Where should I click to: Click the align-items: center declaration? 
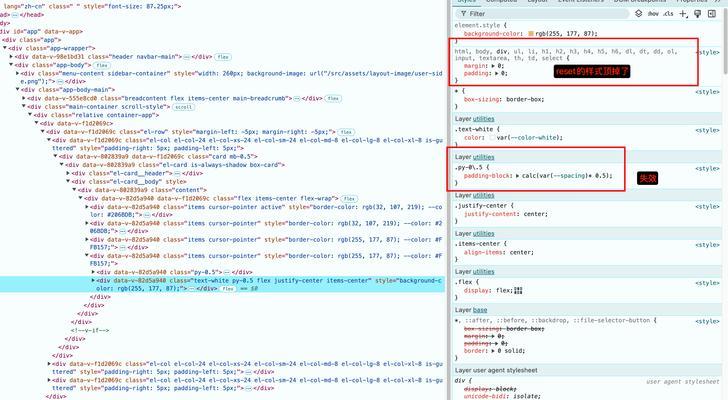point(499,252)
